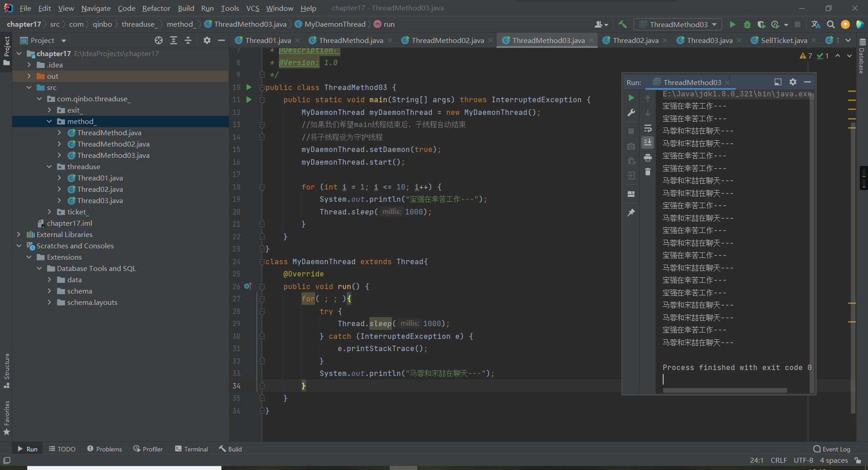Click the UTF-8 encoding in status bar
The height and width of the screenshot is (470, 868).
pyautogui.click(x=803, y=461)
